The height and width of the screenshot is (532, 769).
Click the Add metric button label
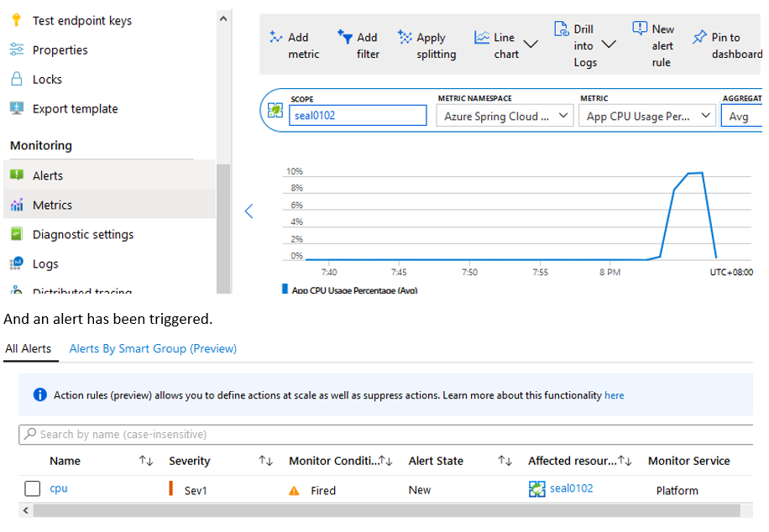(303, 45)
